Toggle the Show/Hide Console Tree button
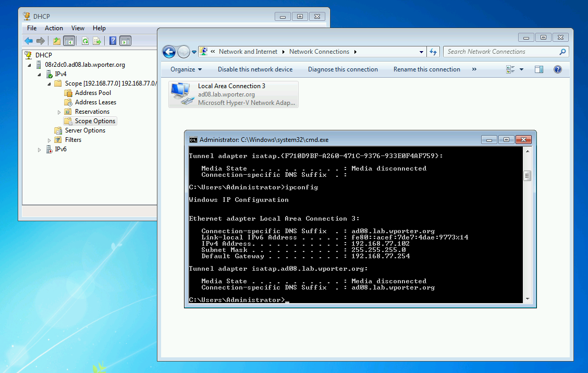This screenshot has height=373, width=588. 69,41
